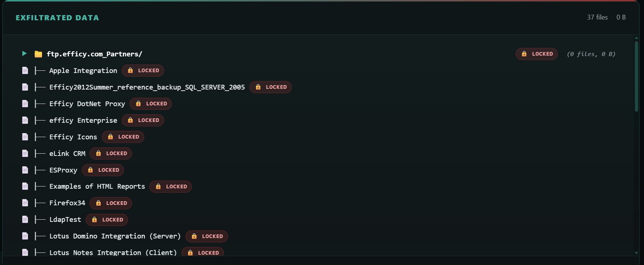Click the file icon beside Efficy DotNet Proxy

[x=25, y=104]
